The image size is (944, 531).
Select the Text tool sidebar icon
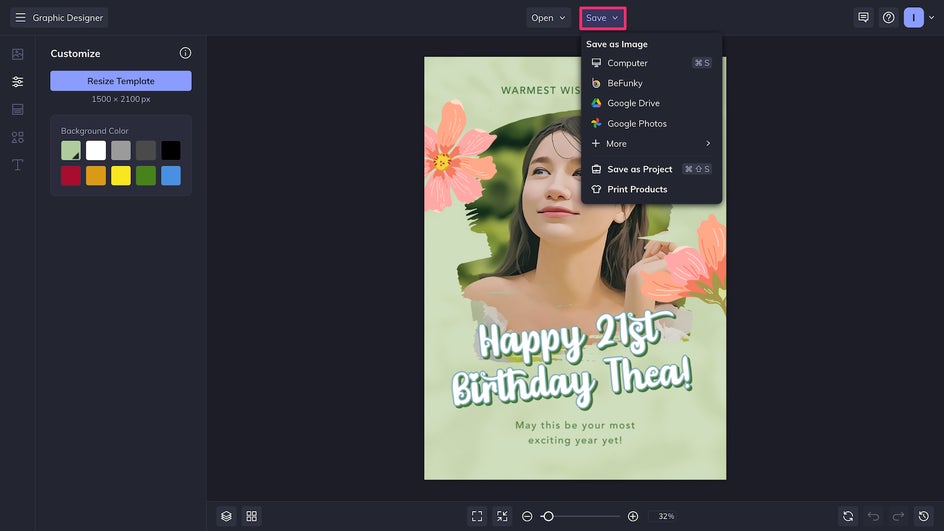[17, 165]
